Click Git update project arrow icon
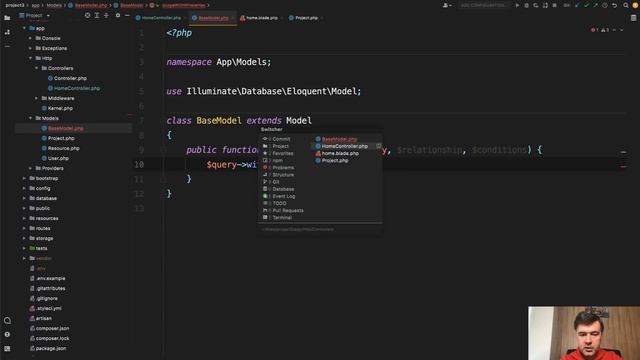640x360 pixels. point(577,5)
